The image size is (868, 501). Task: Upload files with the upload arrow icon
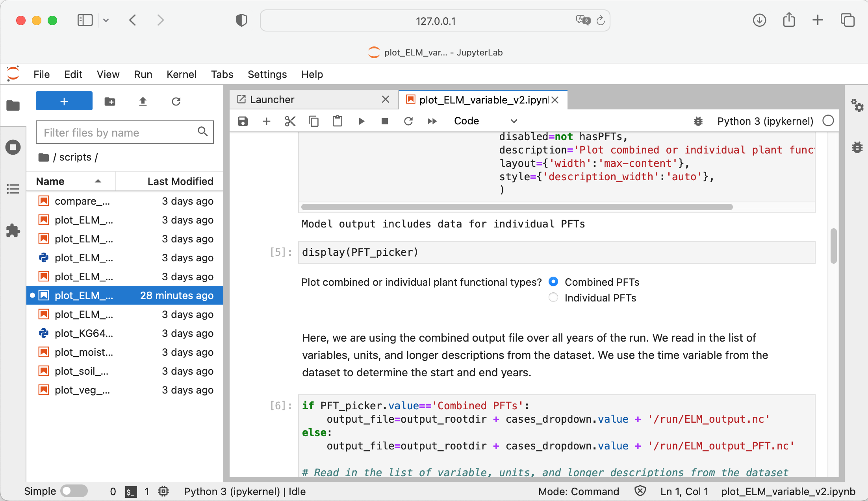coord(143,102)
